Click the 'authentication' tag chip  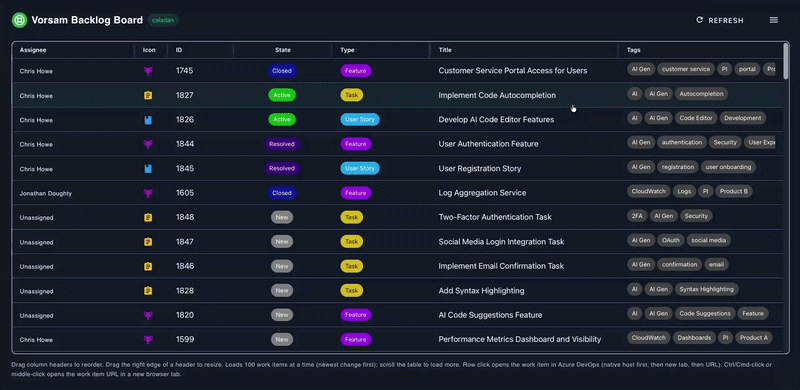[682, 142]
